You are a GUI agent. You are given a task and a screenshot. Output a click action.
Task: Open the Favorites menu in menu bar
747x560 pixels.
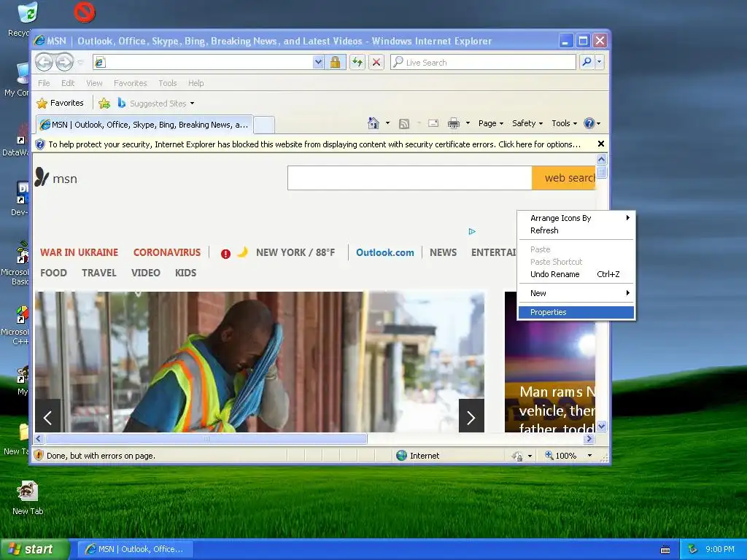(130, 83)
